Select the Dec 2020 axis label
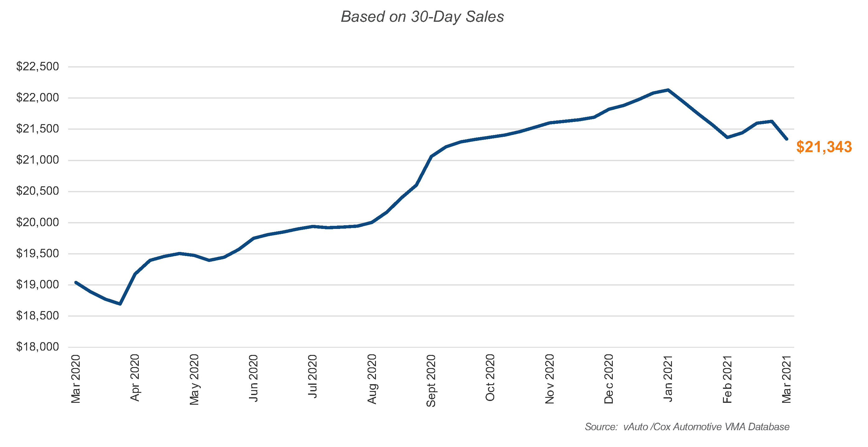868x447 pixels. click(x=608, y=379)
